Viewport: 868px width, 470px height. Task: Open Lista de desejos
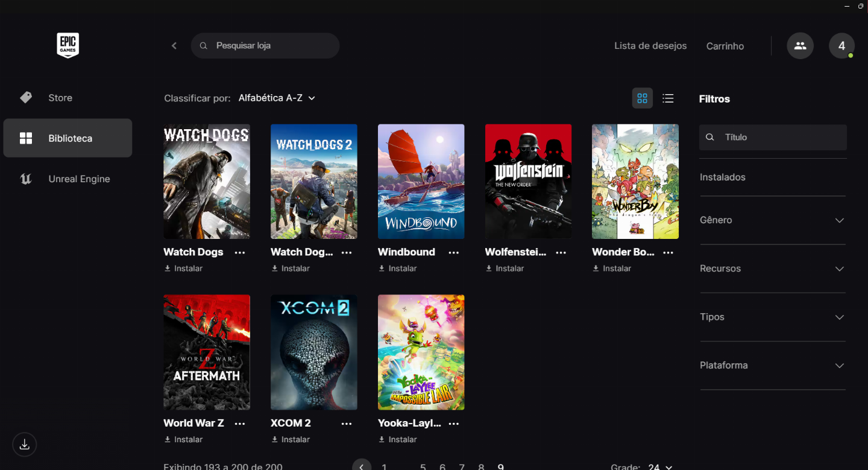pyautogui.click(x=650, y=46)
